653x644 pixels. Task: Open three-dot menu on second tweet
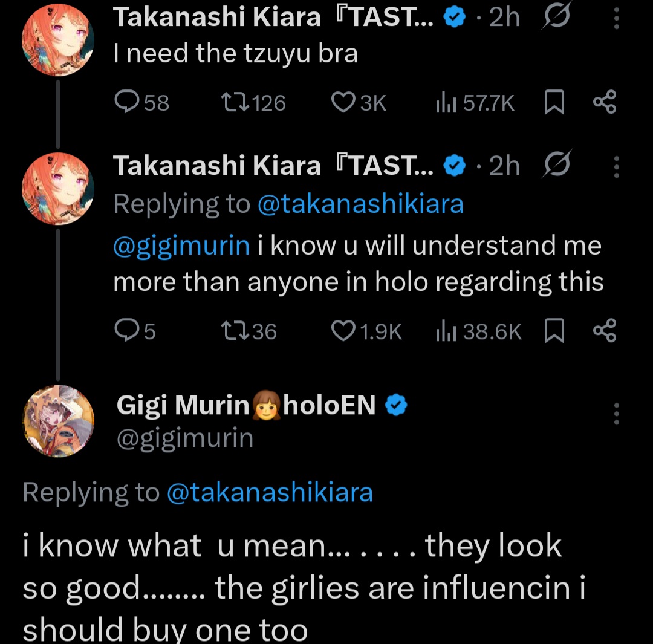616,166
